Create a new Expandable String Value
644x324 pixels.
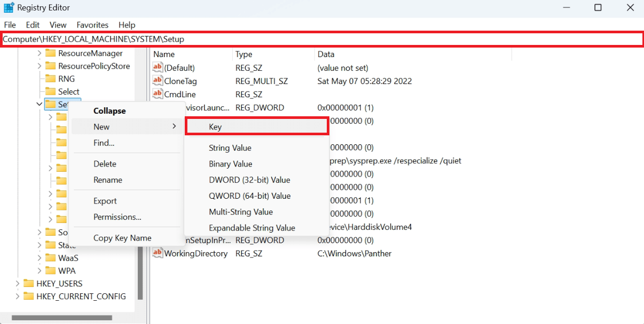tap(257, 228)
